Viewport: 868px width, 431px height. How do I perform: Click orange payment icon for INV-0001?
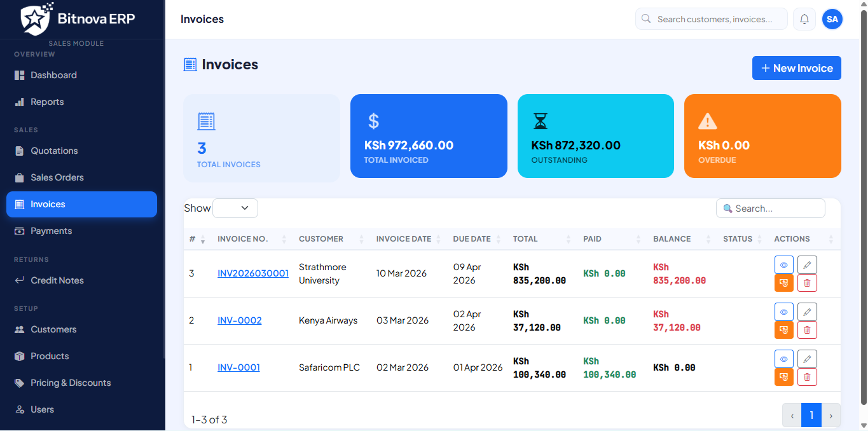pos(784,377)
